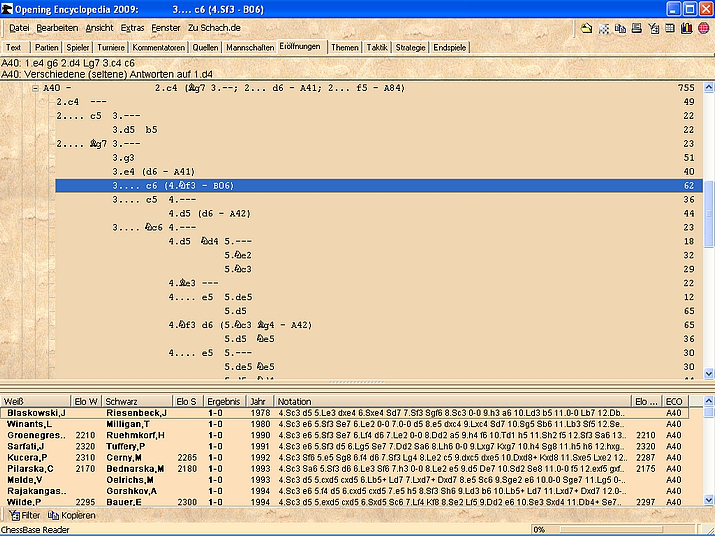The width and height of the screenshot is (715, 536).
Task: Click the table grid toolbar icon
Action: 670,28
